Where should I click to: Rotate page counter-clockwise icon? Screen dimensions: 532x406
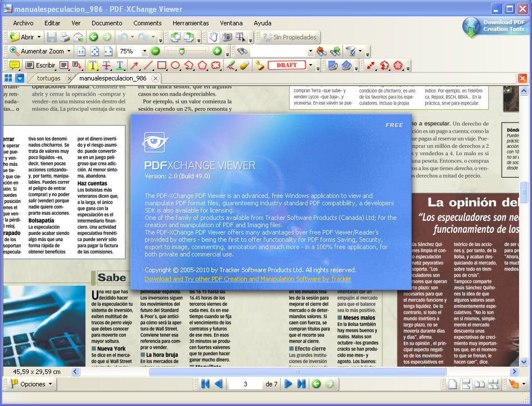click(x=175, y=37)
